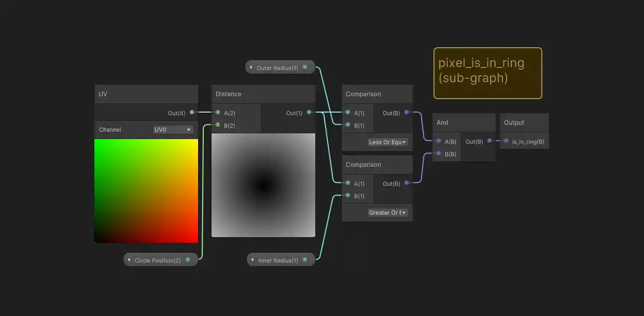Image resolution: width=644 pixels, height=316 pixels.
Task: Select the Inner Radius(1) property pill
Action: pyautogui.click(x=281, y=260)
